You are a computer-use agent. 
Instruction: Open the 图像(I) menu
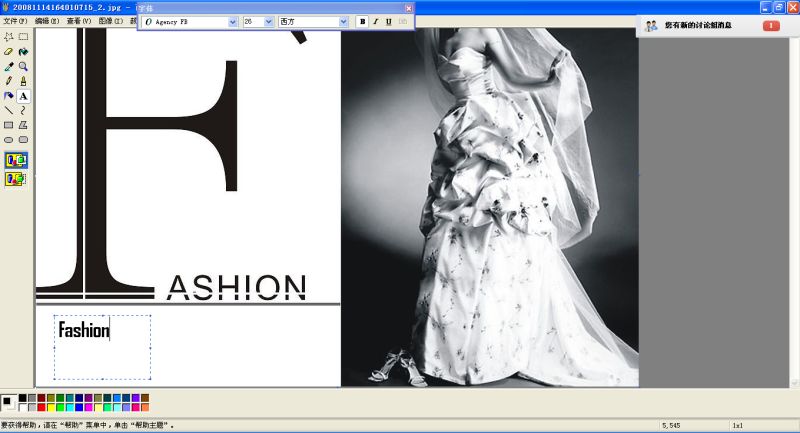(x=110, y=21)
